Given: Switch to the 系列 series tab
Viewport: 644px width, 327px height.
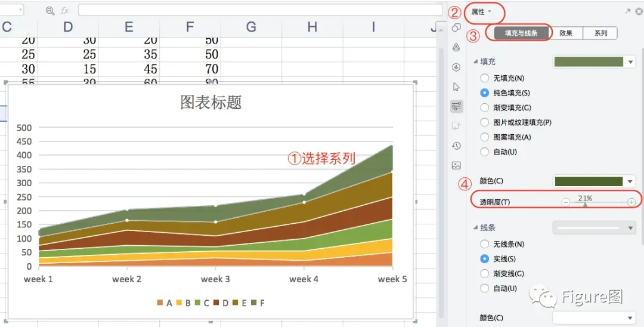Looking at the screenshot, I should click(x=600, y=33).
